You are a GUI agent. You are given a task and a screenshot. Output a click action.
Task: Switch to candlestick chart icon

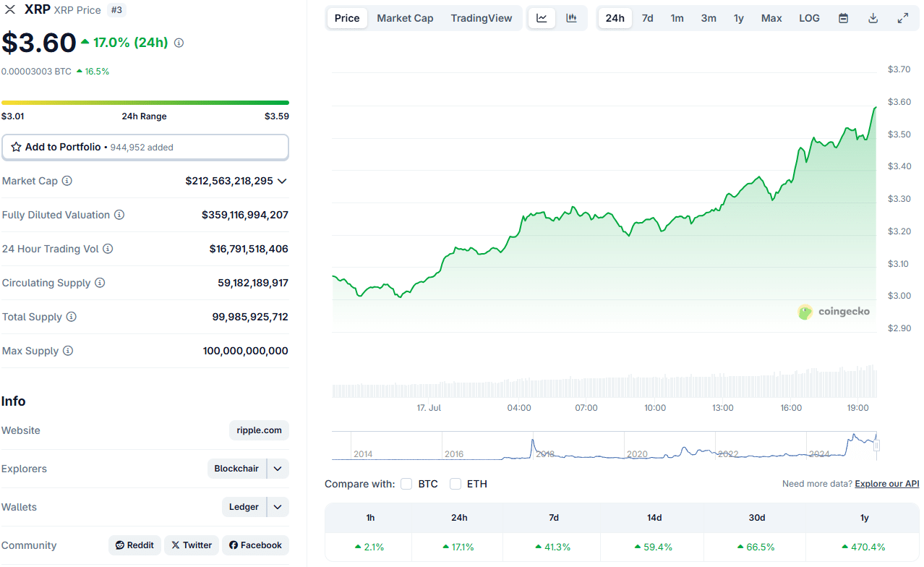tap(571, 17)
